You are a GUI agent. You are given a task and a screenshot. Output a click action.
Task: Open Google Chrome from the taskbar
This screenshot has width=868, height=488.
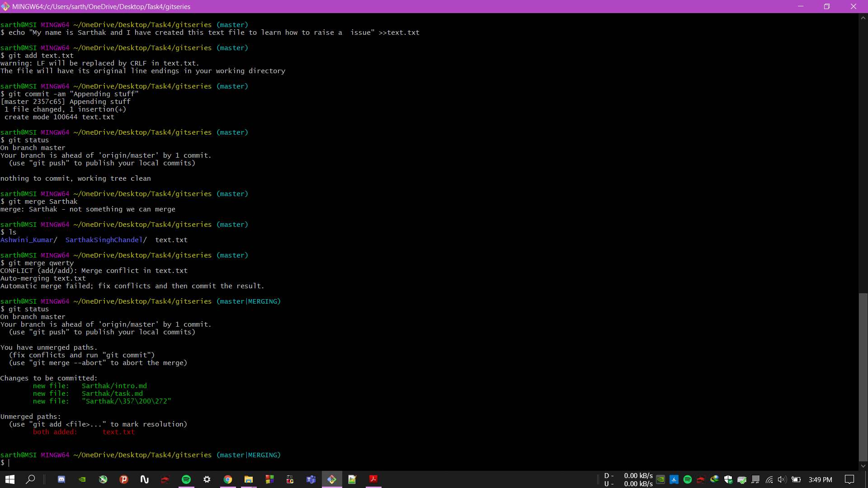pyautogui.click(x=228, y=479)
